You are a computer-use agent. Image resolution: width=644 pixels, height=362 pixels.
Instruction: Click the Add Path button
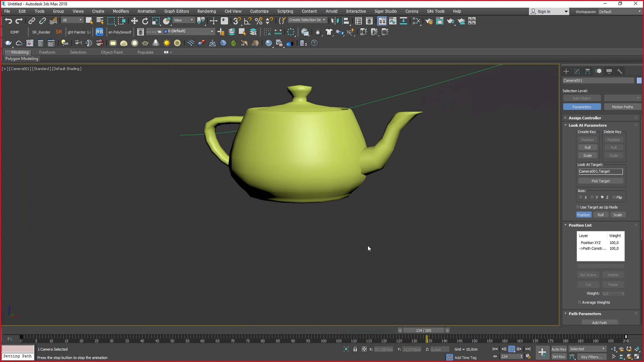[599, 323]
